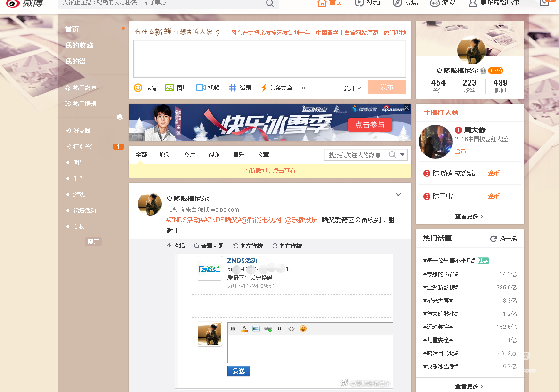Open the 视频 top navigation item

pyautogui.click(x=367, y=3)
